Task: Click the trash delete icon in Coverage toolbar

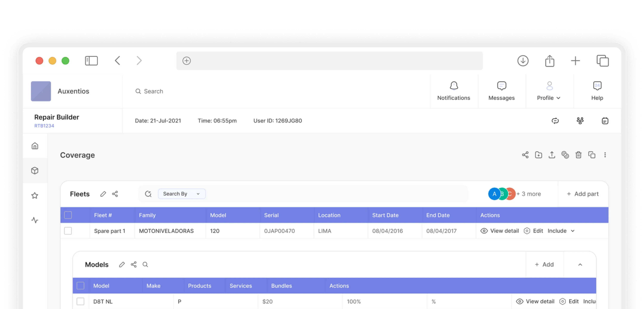Action: point(578,155)
